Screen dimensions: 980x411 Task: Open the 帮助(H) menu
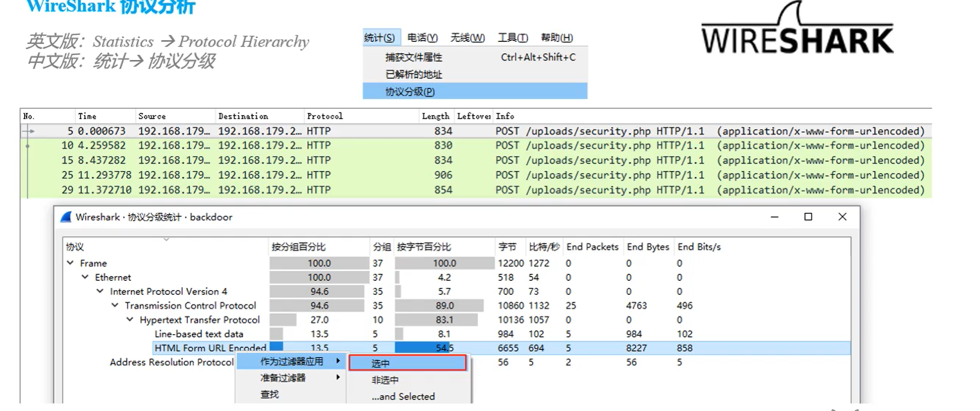[556, 38]
